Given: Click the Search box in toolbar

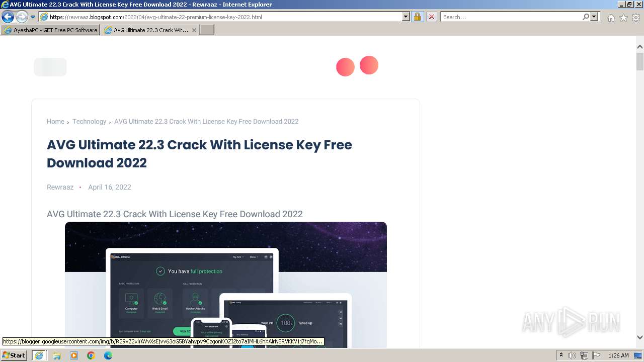Looking at the screenshot, I should pos(511,17).
